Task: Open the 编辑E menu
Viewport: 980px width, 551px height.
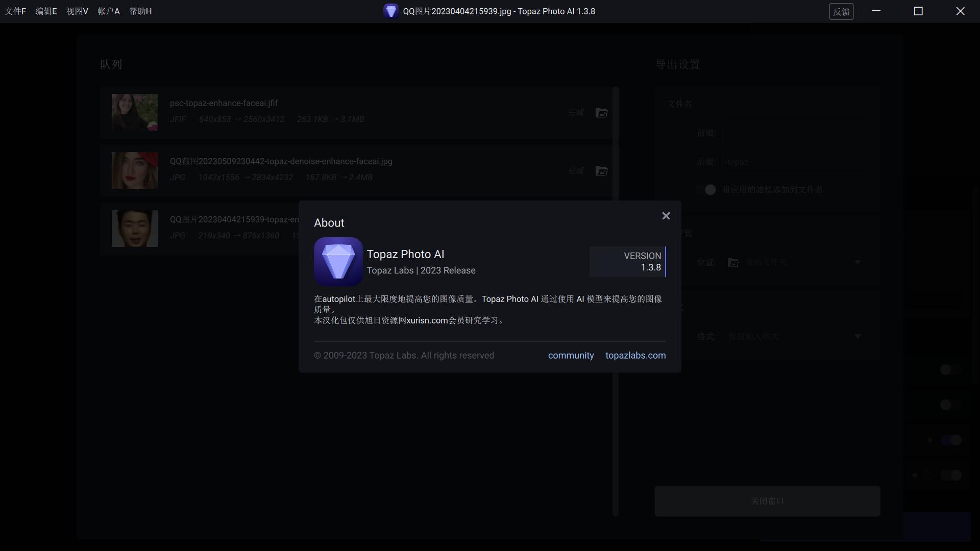Action: point(46,11)
